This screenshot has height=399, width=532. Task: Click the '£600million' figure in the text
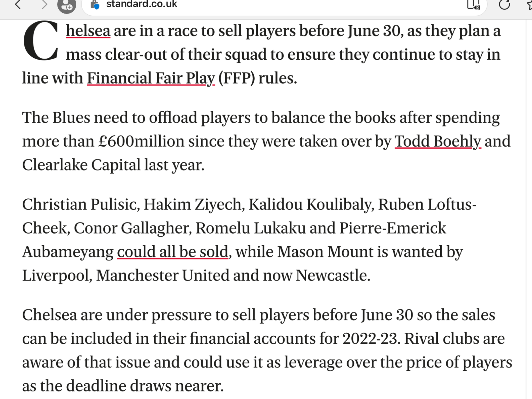(x=141, y=142)
